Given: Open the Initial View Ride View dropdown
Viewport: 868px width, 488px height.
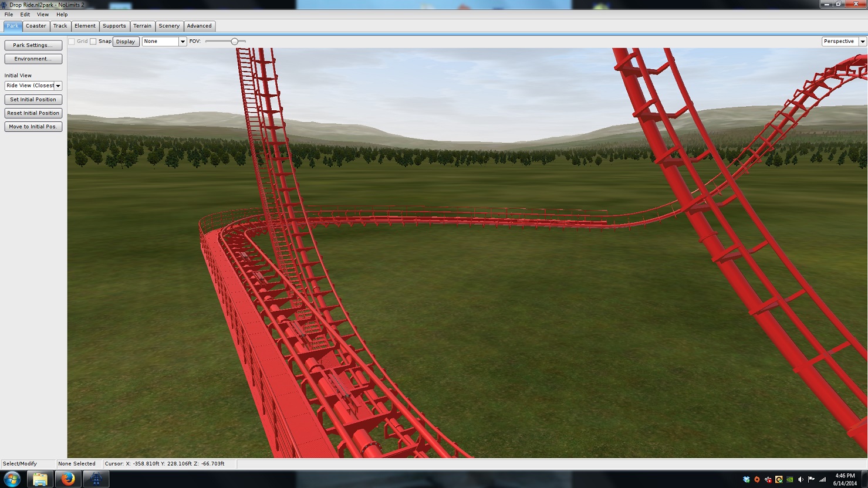Looking at the screenshot, I should coord(58,86).
